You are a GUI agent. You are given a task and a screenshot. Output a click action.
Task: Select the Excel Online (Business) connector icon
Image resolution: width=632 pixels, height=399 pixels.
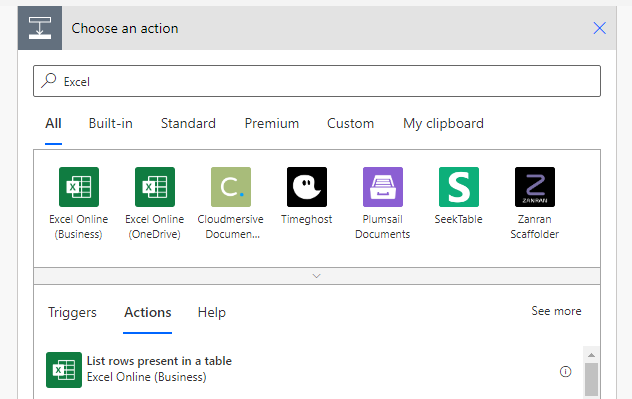click(x=79, y=187)
